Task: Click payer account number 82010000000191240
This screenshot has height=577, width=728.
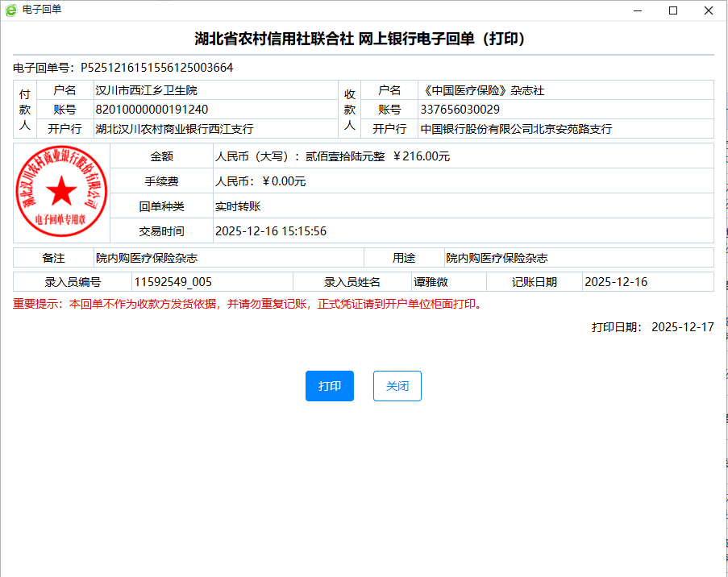Action: tap(152, 110)
